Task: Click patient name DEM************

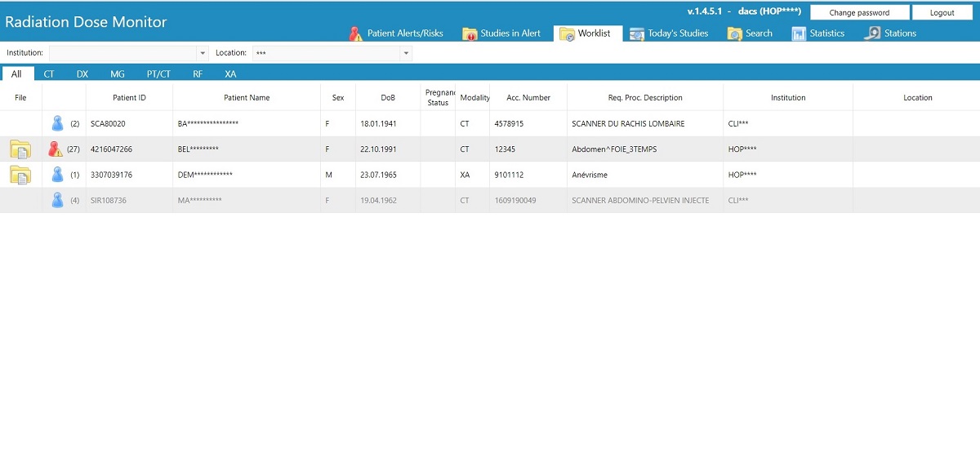Action: point(205,175)
